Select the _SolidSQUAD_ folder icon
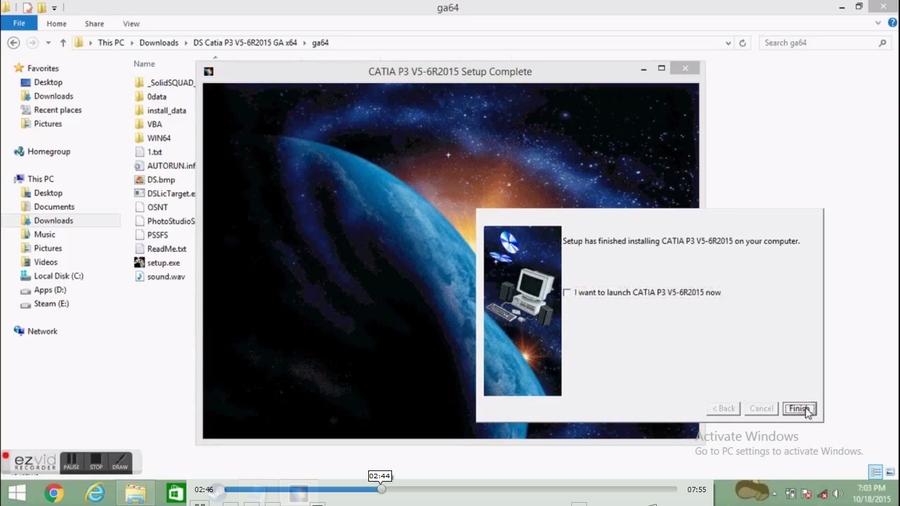 (x=139, y=83)
